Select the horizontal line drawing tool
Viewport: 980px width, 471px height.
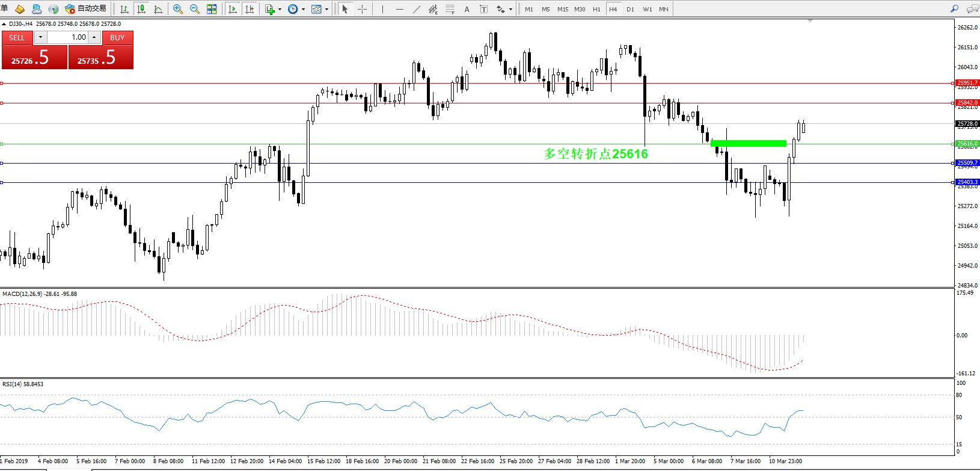[x=399, y=9]
